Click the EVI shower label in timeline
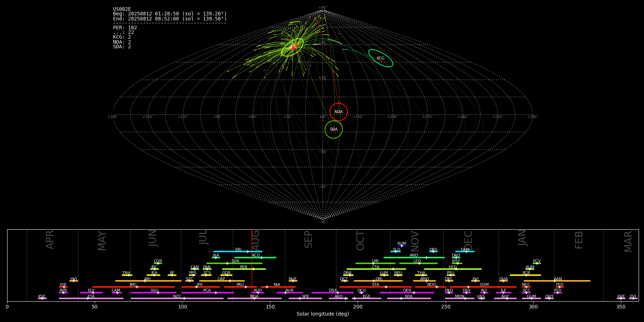 tap(633, 297)
